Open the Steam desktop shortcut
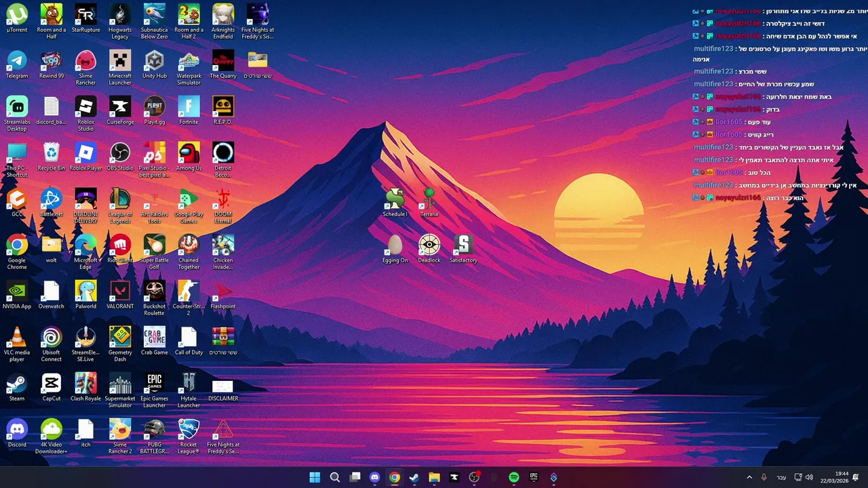This screenshot has height=488, width=868. click(17, 388)
